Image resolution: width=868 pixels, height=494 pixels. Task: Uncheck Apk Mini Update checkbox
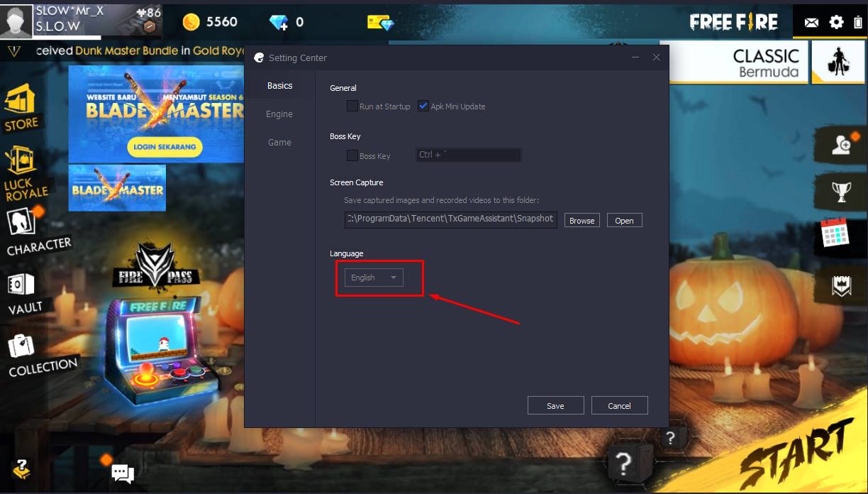coord(423,106)
